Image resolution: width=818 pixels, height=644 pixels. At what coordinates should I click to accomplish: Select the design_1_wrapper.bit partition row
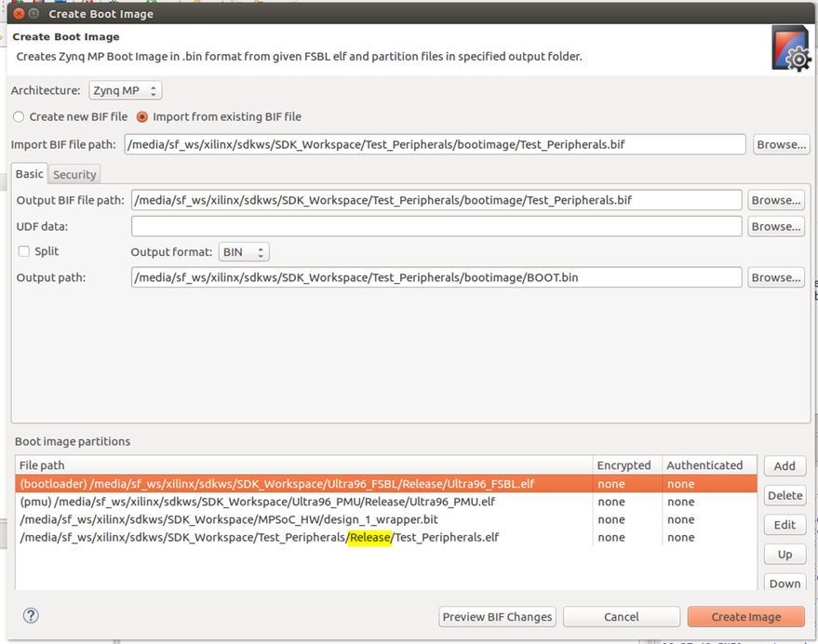tap(386, 519)
